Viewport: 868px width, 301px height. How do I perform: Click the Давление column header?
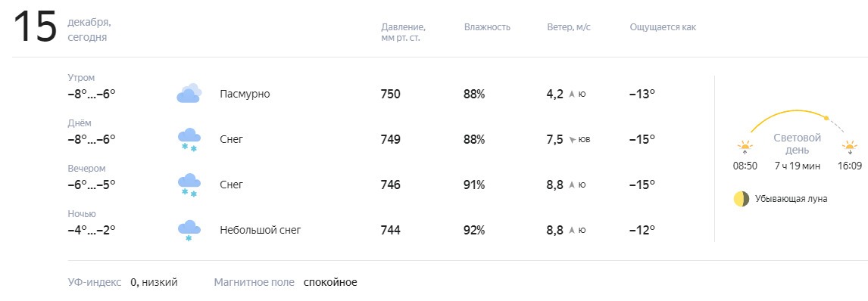tap(403, 33)
